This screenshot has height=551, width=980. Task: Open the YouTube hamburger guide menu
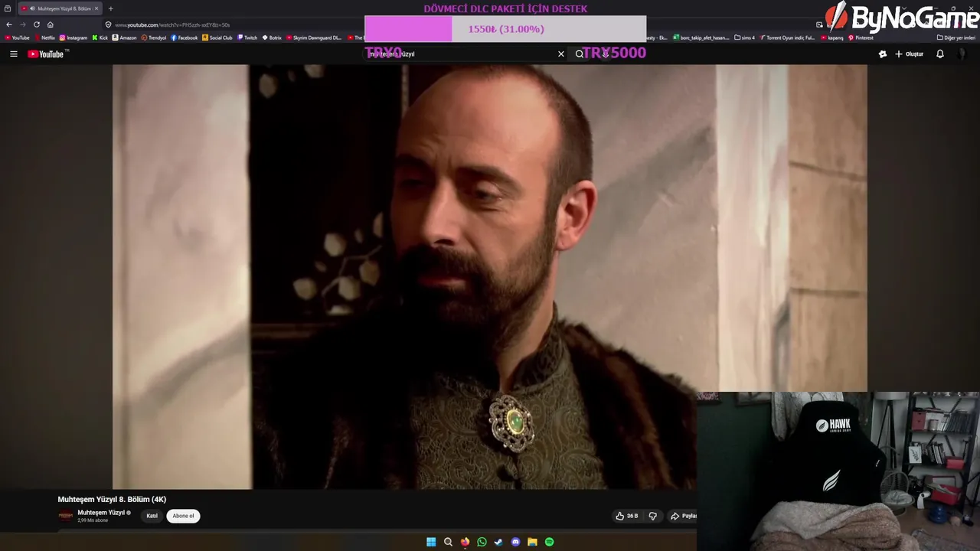tap(13, 54)
